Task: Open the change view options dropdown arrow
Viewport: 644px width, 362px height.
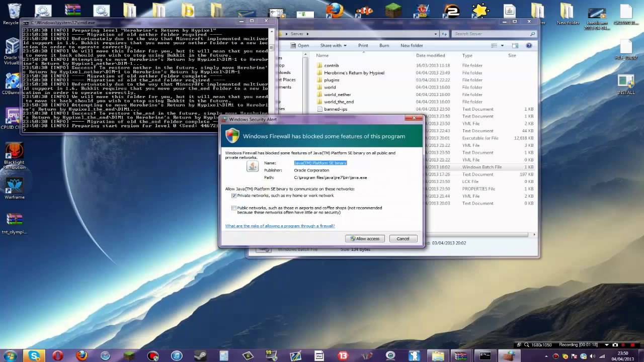Action: click(x=502, y=45)
